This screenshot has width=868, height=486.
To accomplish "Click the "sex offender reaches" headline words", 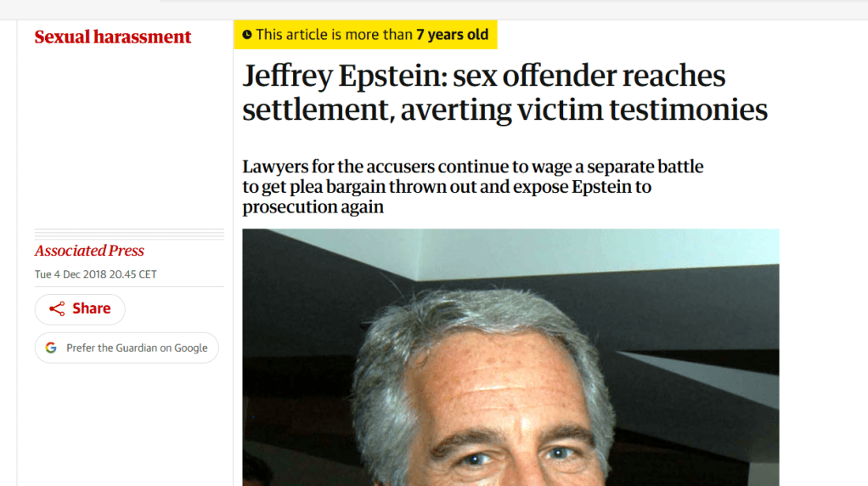I will [589, 76].
